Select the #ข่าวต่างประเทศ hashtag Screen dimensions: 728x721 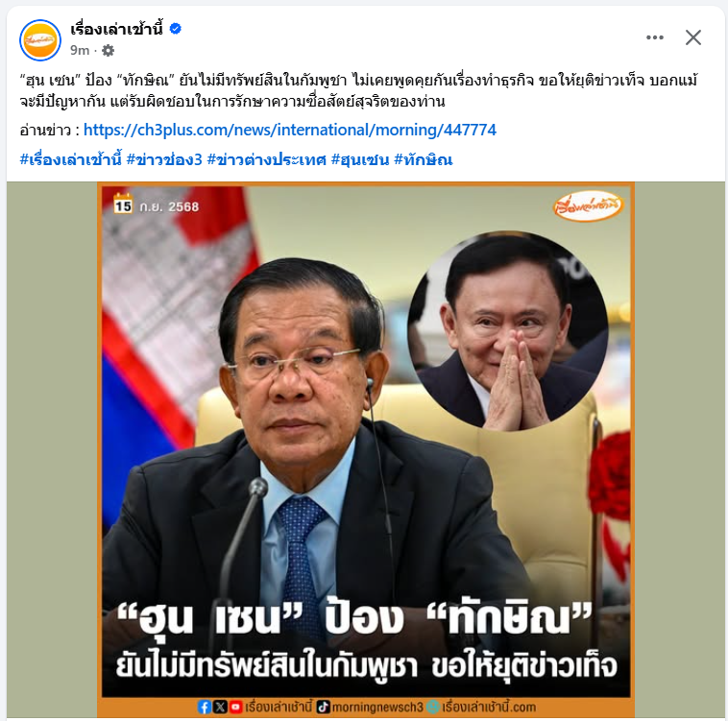pyautogui.click(x=266, y=159)
